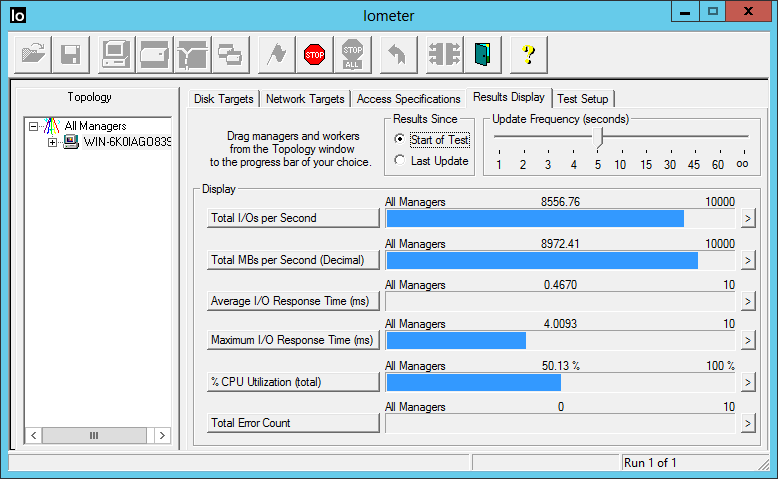Exit Iometer using the door icon
The width and height of the screenshot is (778, 479).
tap(483, 55)
